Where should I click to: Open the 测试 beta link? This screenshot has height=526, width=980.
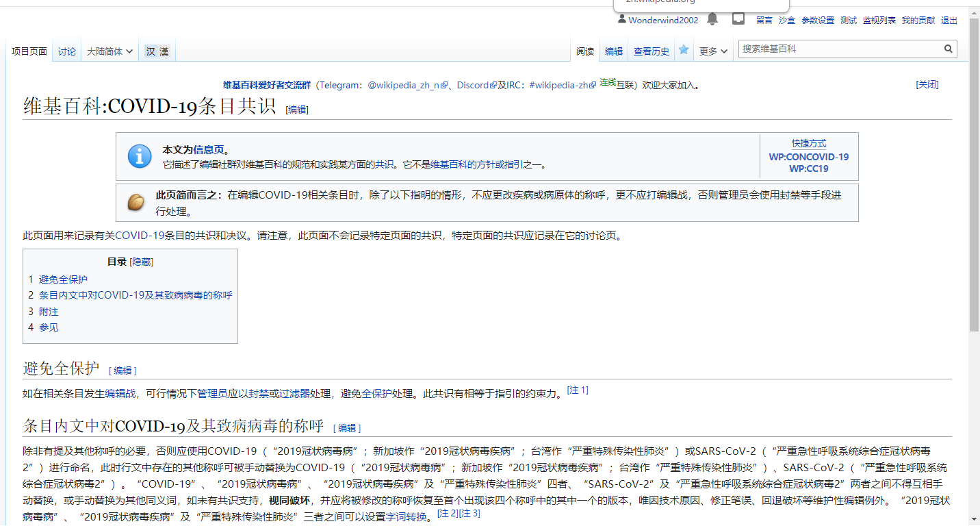849,21
